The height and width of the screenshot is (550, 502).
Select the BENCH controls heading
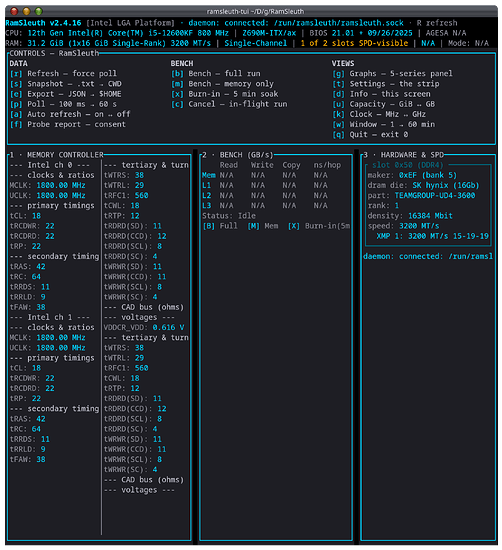[182, 63]
